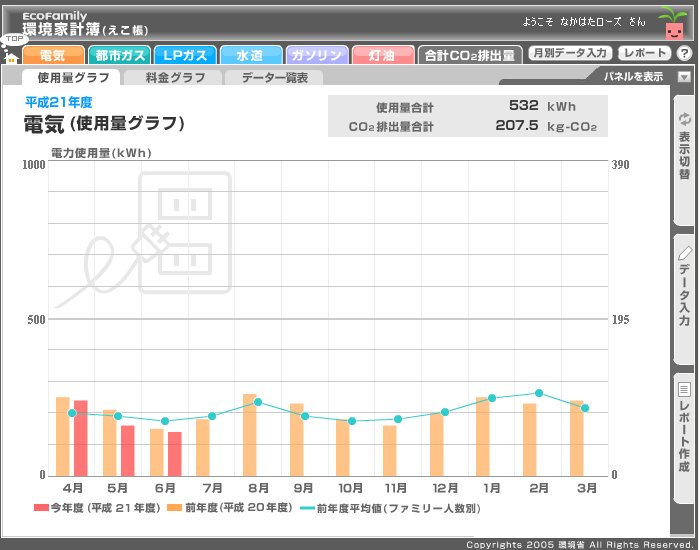Switch to the LPガス tab
Viewport: 700px width, 550px height.
click(x=184, y=55)
